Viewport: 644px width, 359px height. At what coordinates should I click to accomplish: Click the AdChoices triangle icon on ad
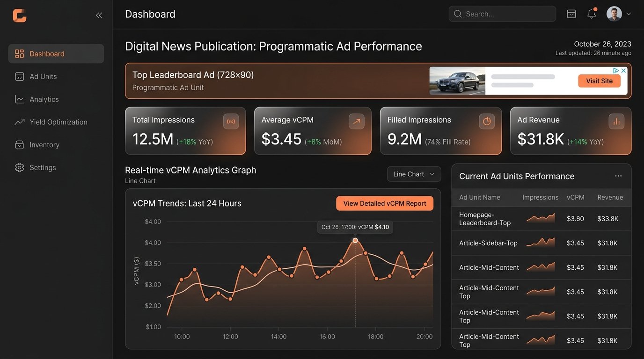coord(616,71)
